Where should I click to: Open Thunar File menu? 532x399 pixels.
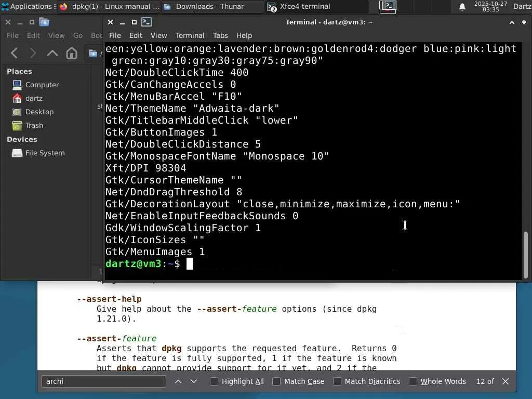coord(12,35)
